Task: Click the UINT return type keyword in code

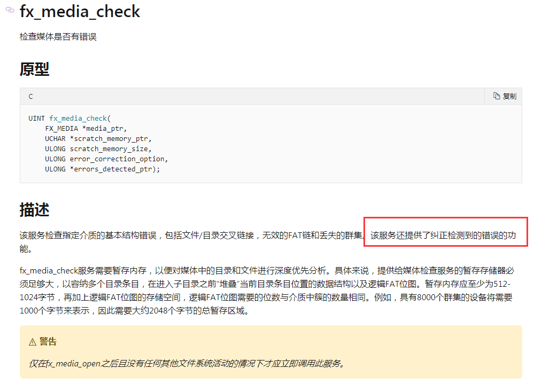Action: tap(36, 118)
